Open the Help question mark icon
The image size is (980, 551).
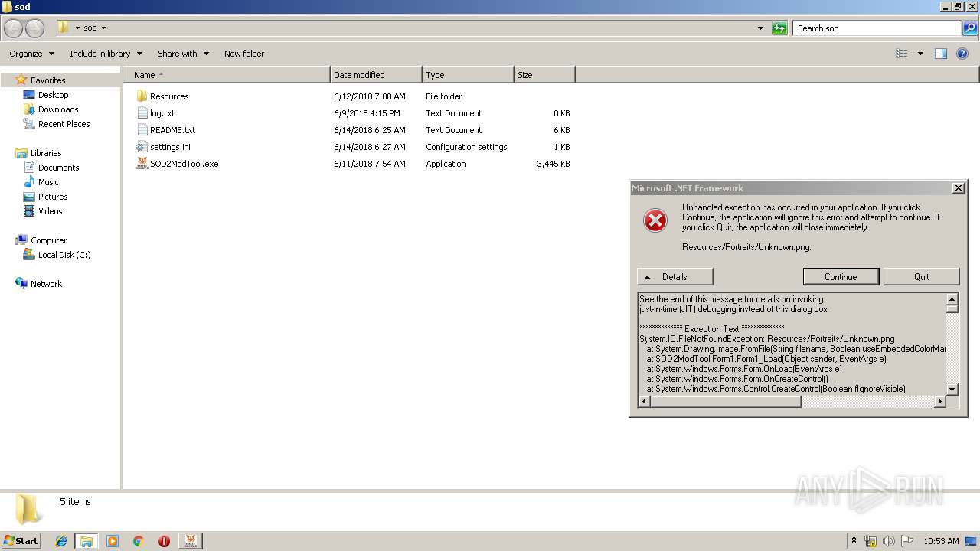963,54
